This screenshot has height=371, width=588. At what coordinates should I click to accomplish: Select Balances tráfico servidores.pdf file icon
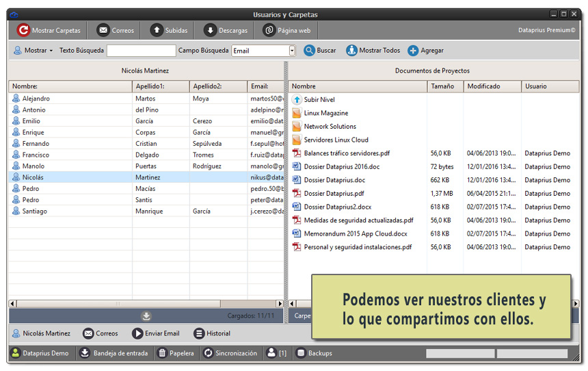click(297, 153)
